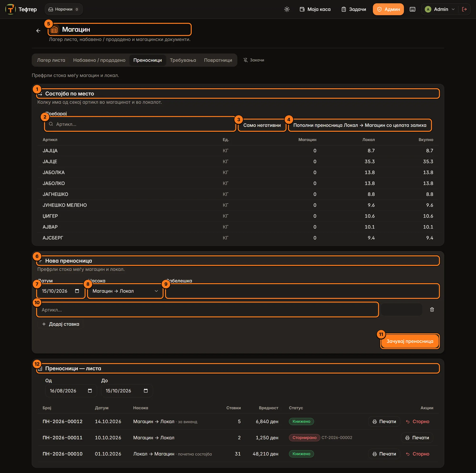476x473 pixels.
Task: Open calendar picker in Од date field
Action: (x=90, y=391)
